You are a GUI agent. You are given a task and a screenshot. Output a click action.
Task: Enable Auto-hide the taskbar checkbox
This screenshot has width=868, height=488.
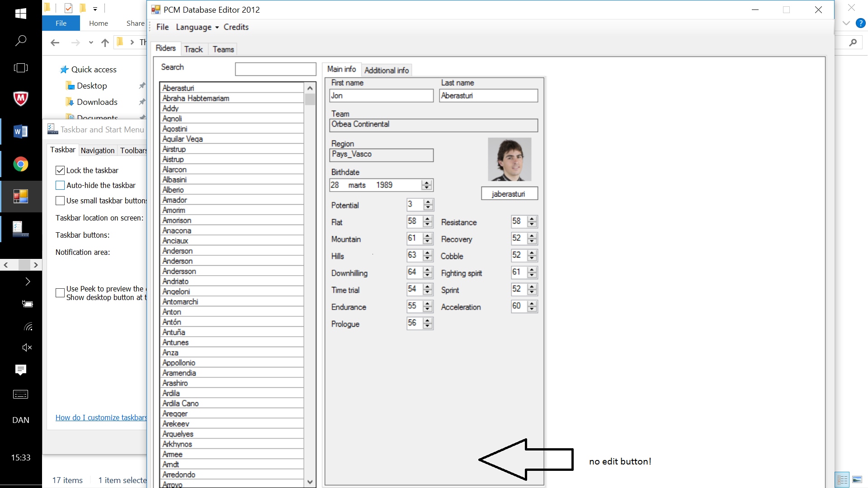(60, 185)
